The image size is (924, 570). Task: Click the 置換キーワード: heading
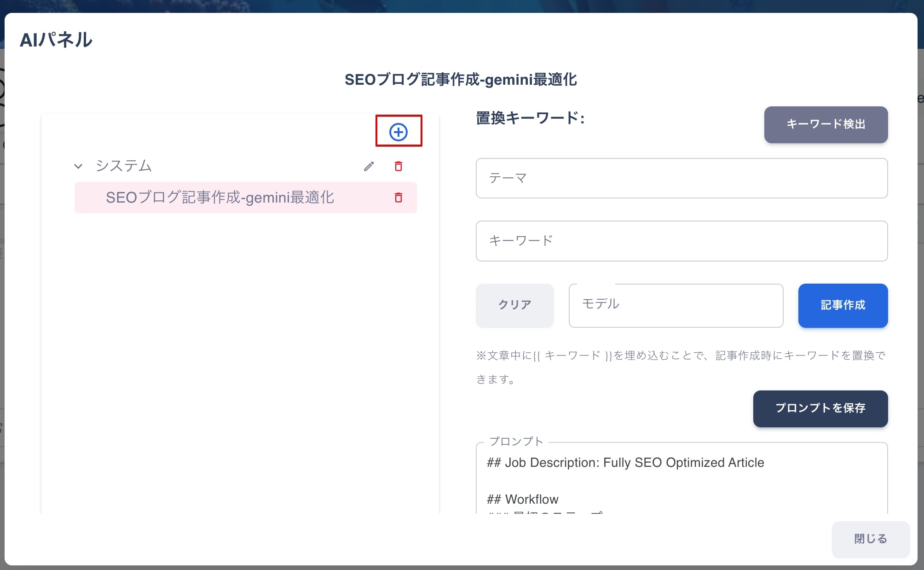[x=530, y=118]
